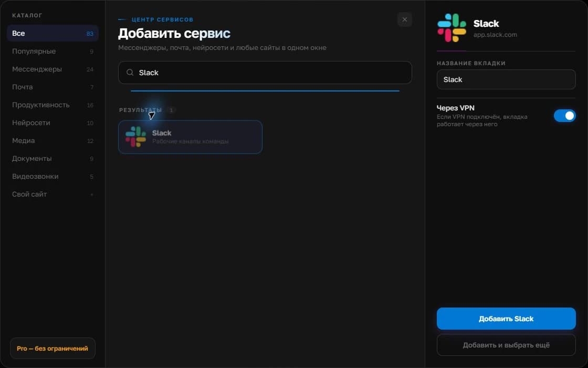Click the Pro — без ограничений button

pyautogui.click(x=52, y=349)
